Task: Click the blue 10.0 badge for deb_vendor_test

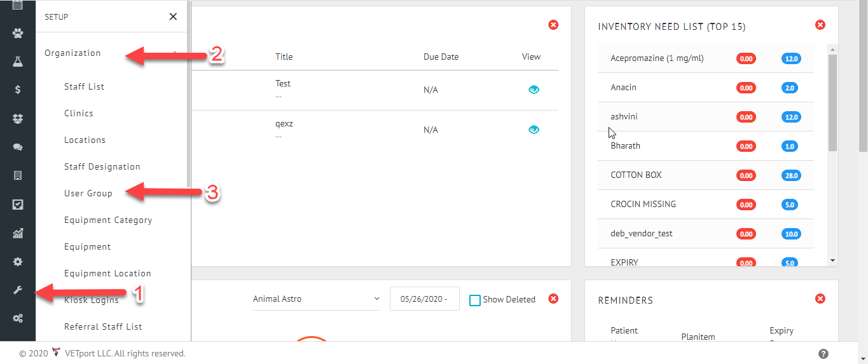Action: click(x=791, y=234)
